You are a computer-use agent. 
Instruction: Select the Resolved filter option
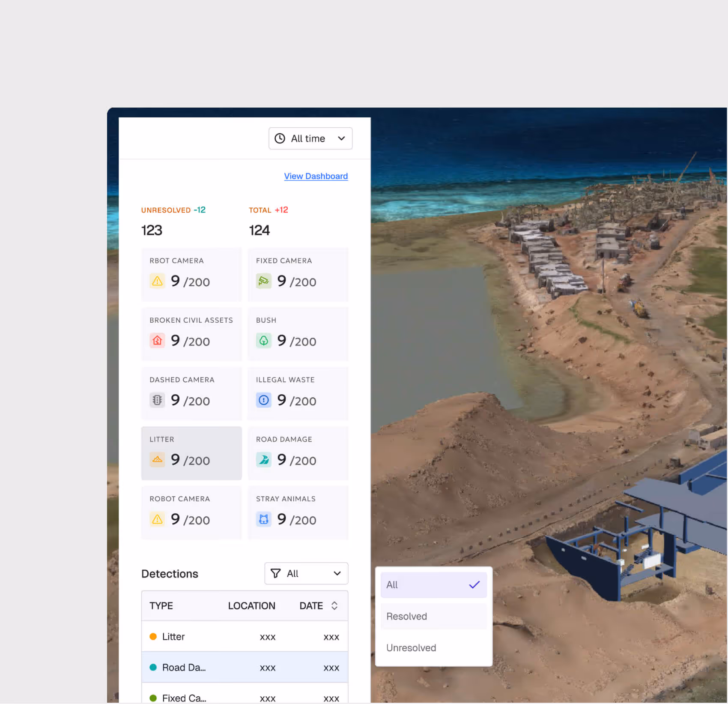click(434, 616)
